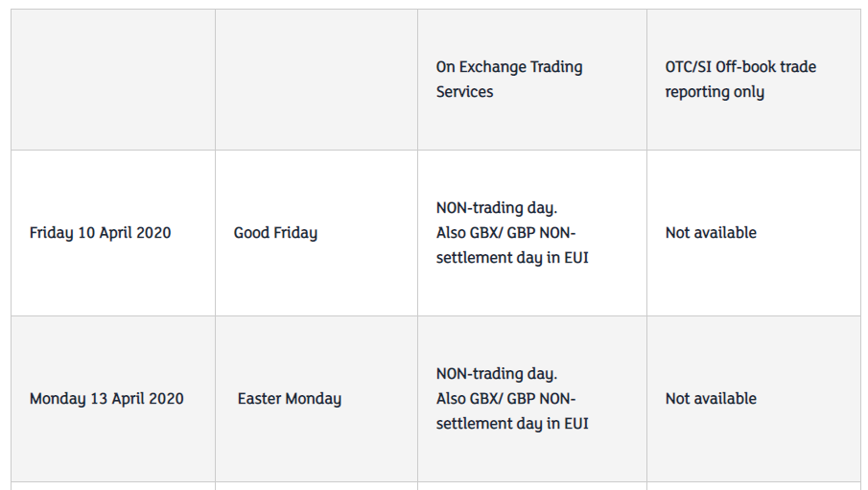Click the empty first header cell

[113, 80]
